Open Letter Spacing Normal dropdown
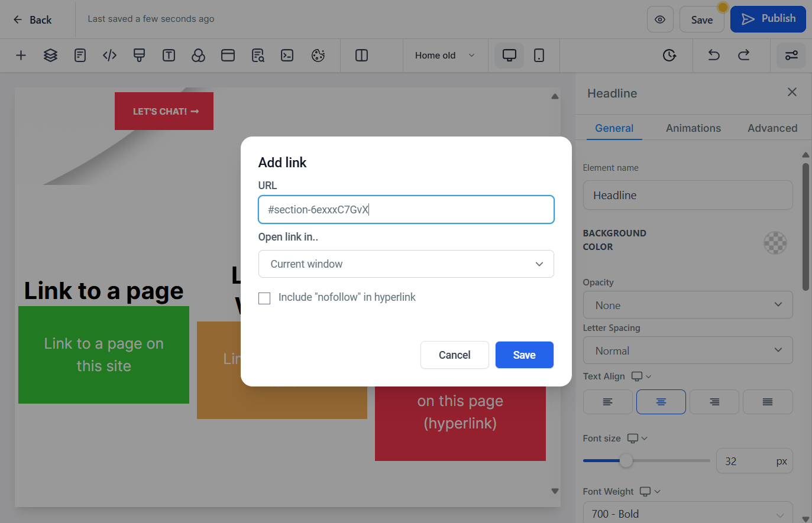Screen dimensions: 812x523 click(x=688, y=350)
